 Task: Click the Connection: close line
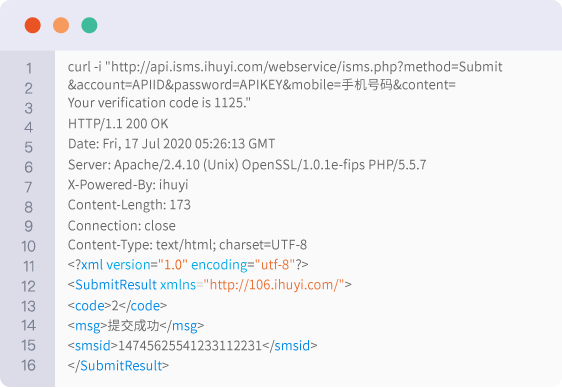[122, 226]
